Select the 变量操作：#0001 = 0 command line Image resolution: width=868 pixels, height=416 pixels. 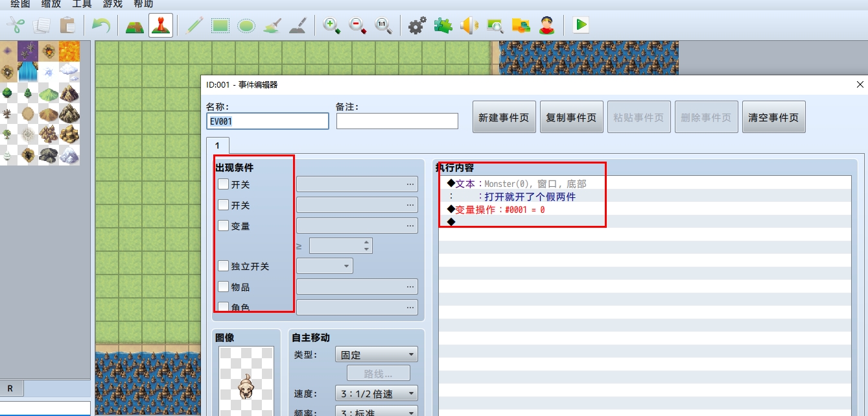tap(644, 210)
